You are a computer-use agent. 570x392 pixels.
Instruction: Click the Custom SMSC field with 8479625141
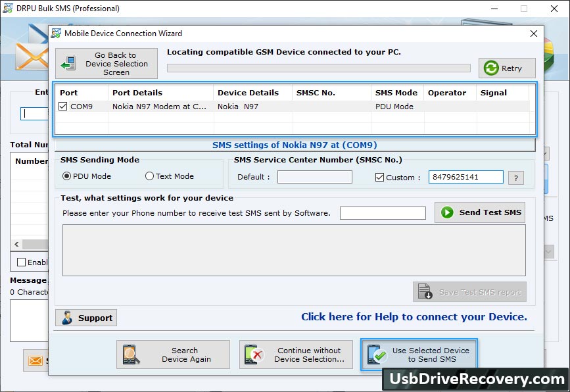coord(466,177)
